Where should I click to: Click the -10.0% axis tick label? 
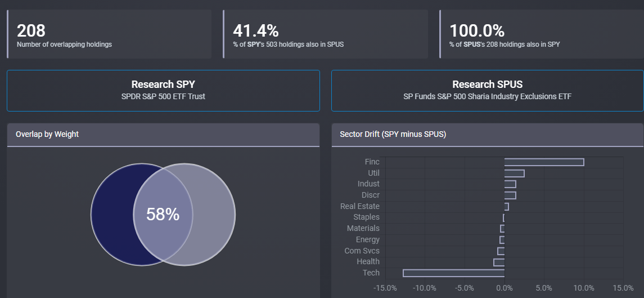424,288
